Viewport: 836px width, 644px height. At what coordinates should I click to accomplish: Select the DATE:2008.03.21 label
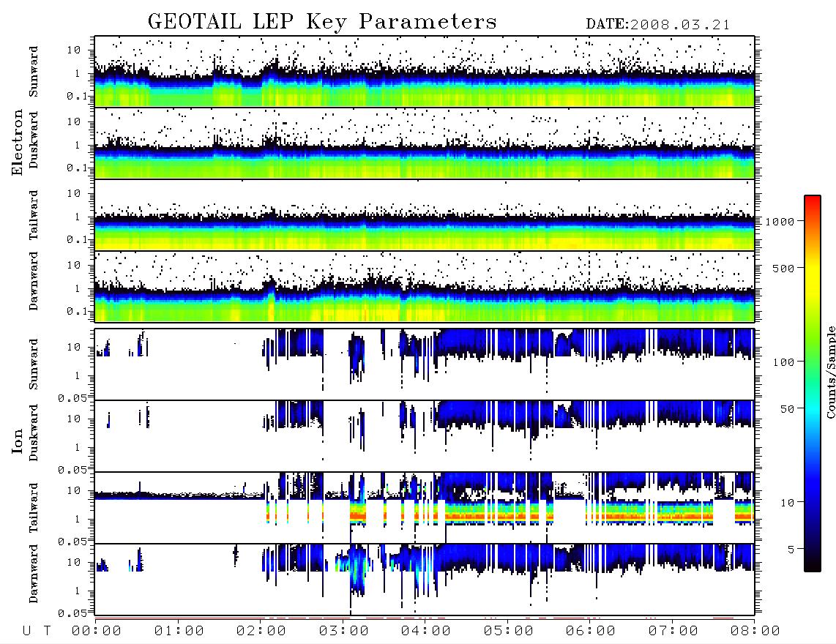point(657,25)
